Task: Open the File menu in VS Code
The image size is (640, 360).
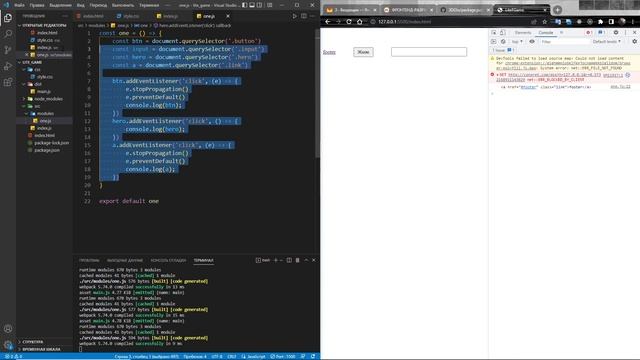Action: tap(19, 5)
